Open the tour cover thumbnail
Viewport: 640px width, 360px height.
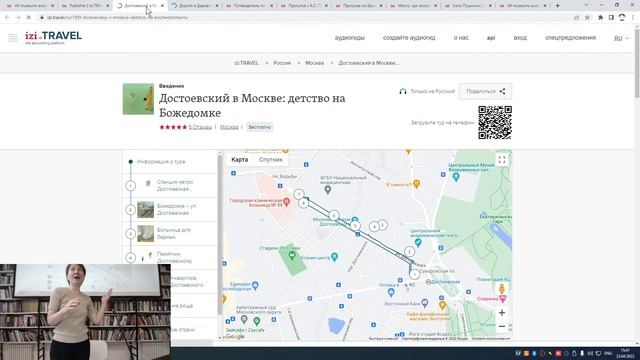point(138,99)
